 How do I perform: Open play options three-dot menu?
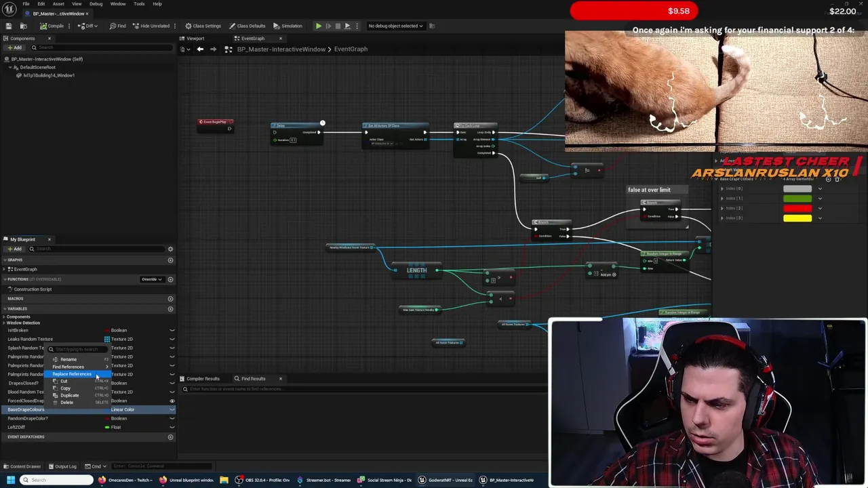pos(357,26)
